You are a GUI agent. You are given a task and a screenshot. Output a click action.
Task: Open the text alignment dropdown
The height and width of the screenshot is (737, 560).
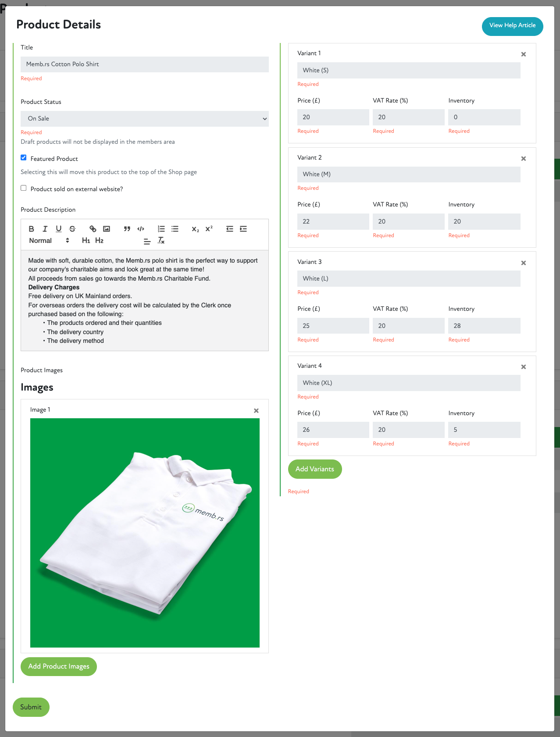tap(147, 241)
